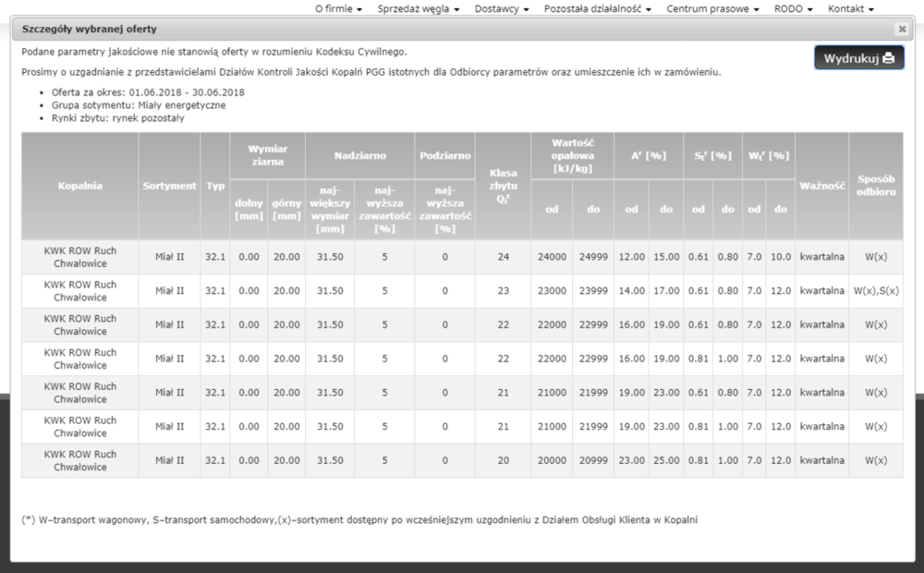Click the Wartość opałowa column header

point(572,154)
